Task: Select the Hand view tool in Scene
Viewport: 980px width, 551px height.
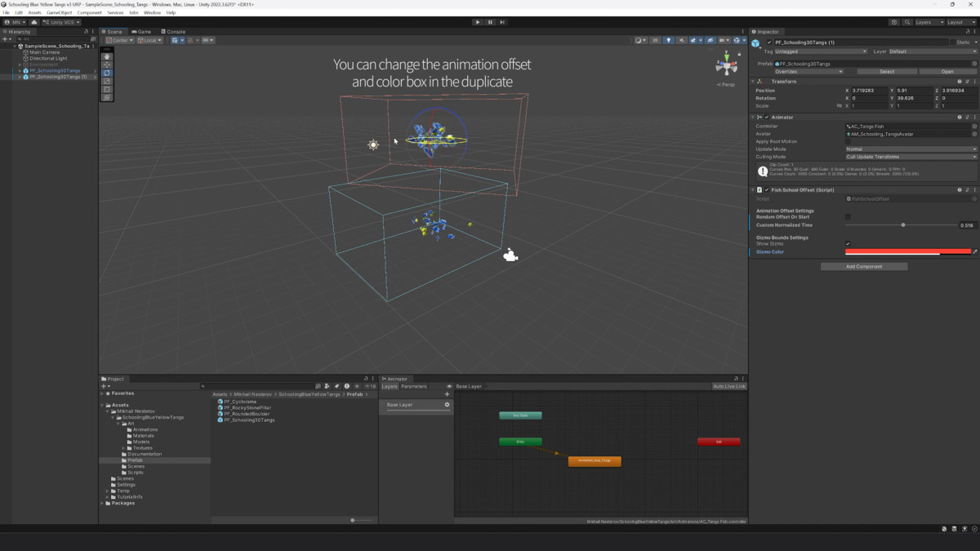Action: point(106,56)
